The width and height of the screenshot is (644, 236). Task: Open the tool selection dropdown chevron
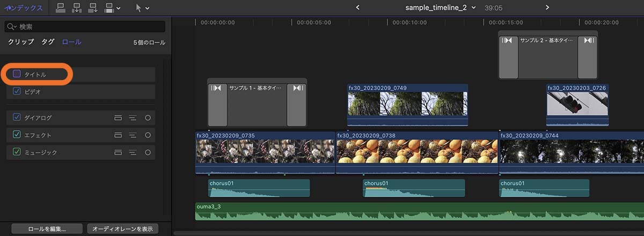pos(148,9)
